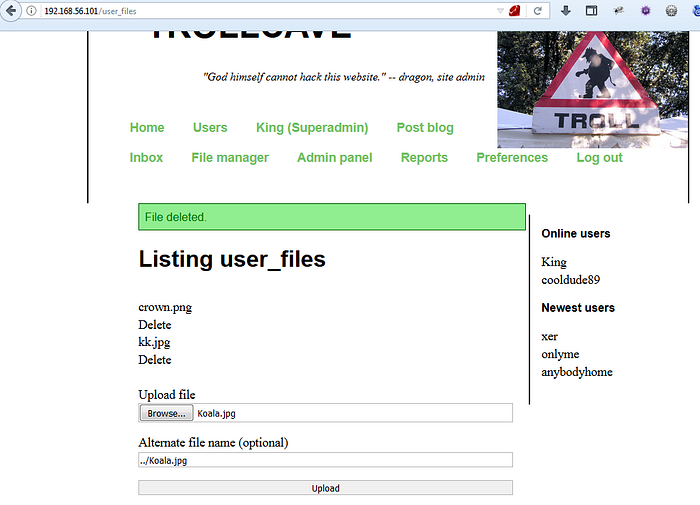The image size is (700, 505).
Task: Navigate to Post blog
Action: tap(424, 128)
